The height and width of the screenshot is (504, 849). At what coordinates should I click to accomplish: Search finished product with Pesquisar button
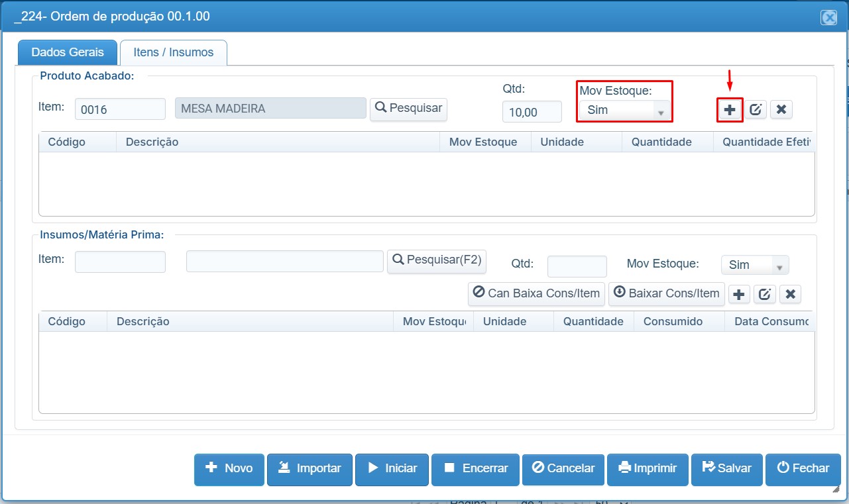click(x=408, y=109)
